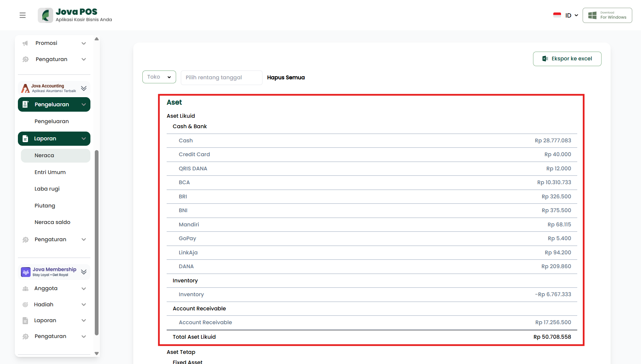
Task: Click Ekspor ke excel button
Action: (567, 59)
